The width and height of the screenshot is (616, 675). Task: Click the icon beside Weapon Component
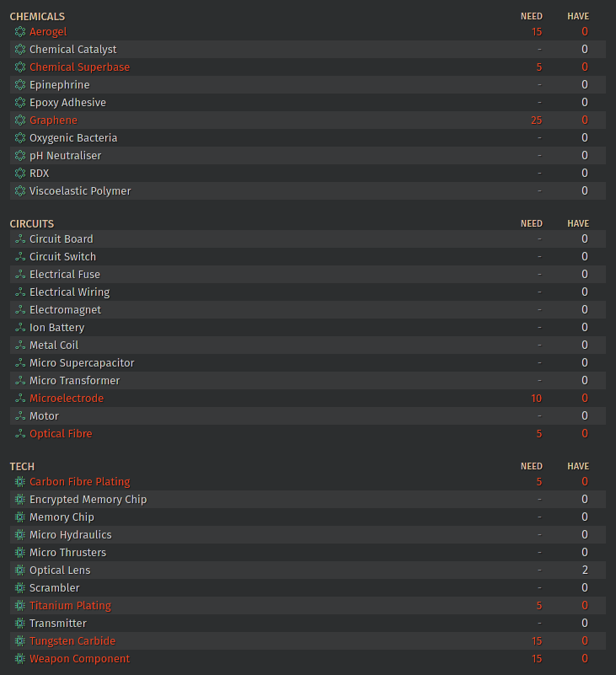click(x=20, y=659)
